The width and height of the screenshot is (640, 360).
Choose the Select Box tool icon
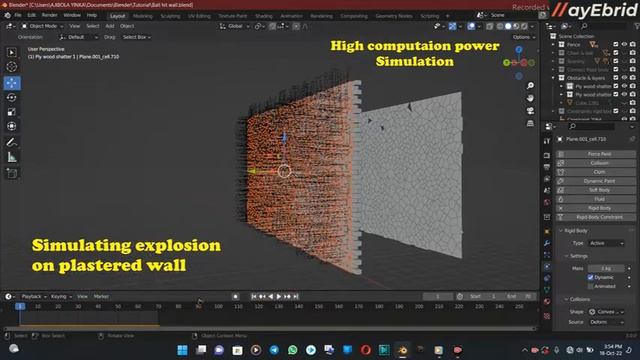tap(11, 52)
